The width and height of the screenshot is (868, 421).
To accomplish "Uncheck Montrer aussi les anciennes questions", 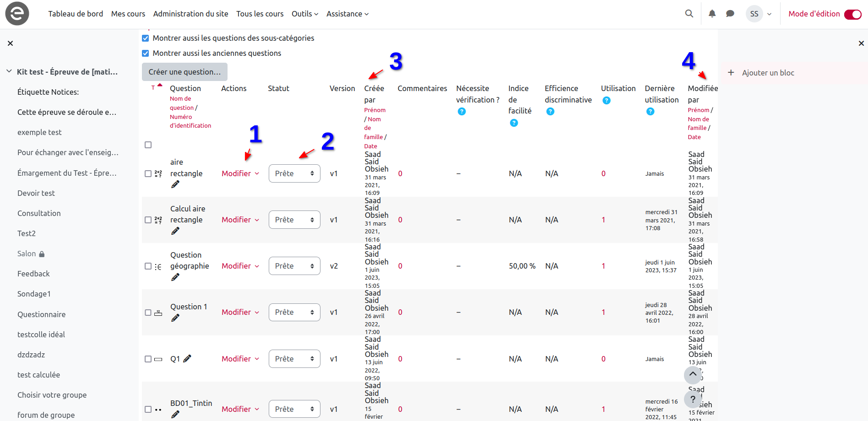I will pos(146,54).
